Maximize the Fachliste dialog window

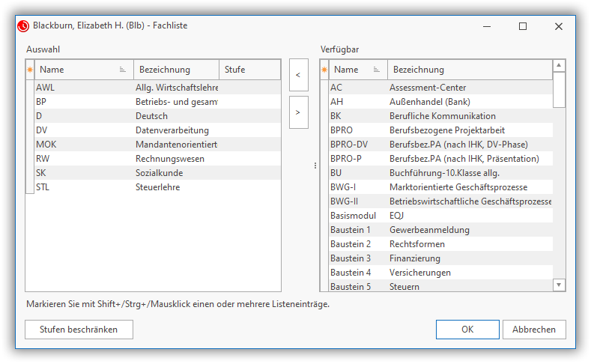523,26
